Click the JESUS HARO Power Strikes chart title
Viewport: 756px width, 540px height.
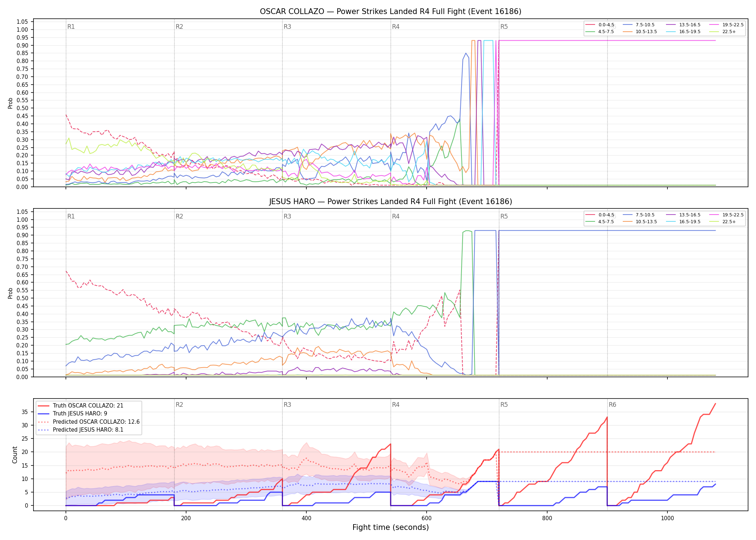[391, 202]
